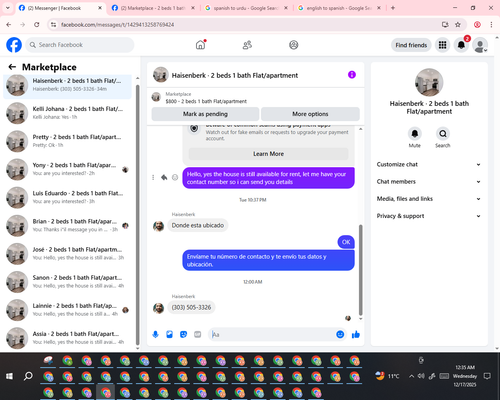Click Mark as pending
This screenshot has height=400, width=500.
pyautogui.click(x=205, y=114)
